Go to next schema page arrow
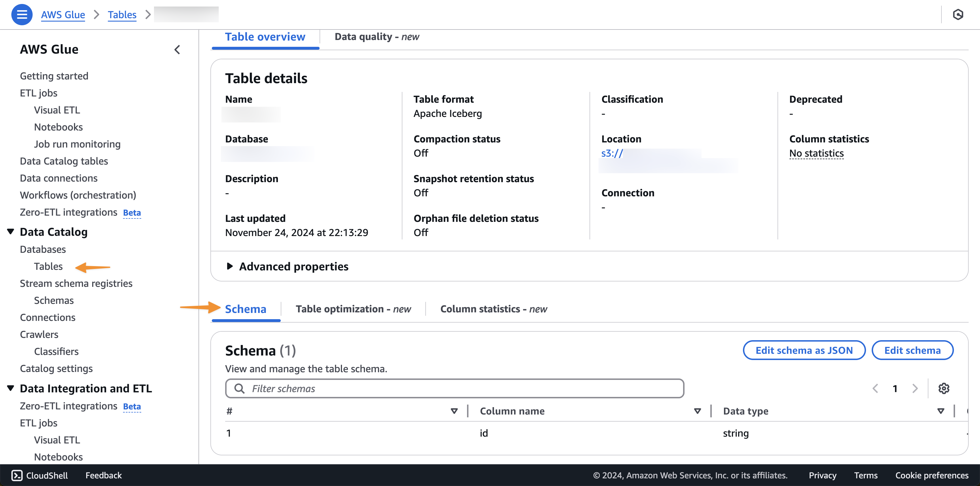980x486 pixels. tap(915, 388)
